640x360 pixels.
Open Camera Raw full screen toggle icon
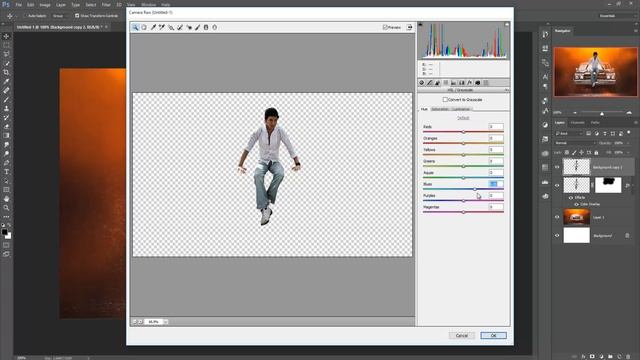coord(409,27)
